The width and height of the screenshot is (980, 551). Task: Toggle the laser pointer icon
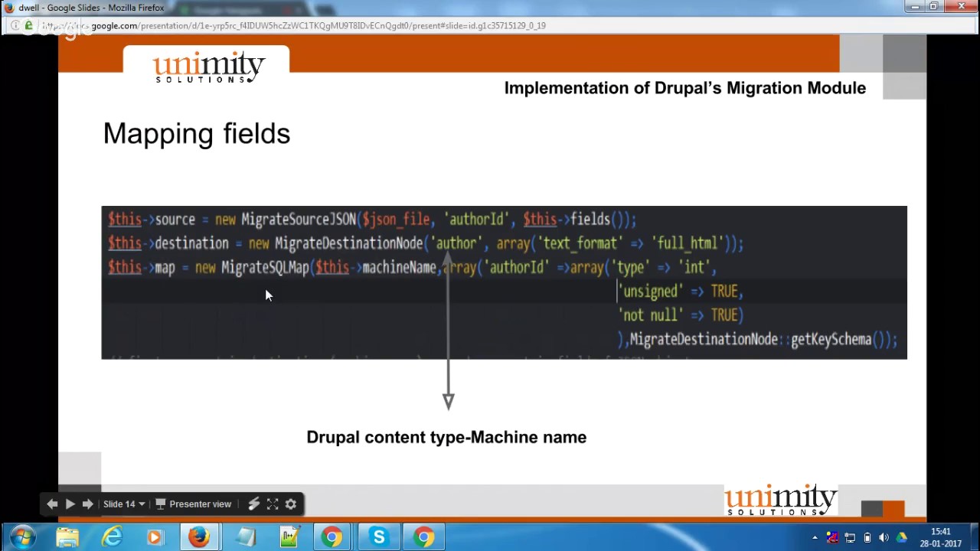(x=254, y=504)
